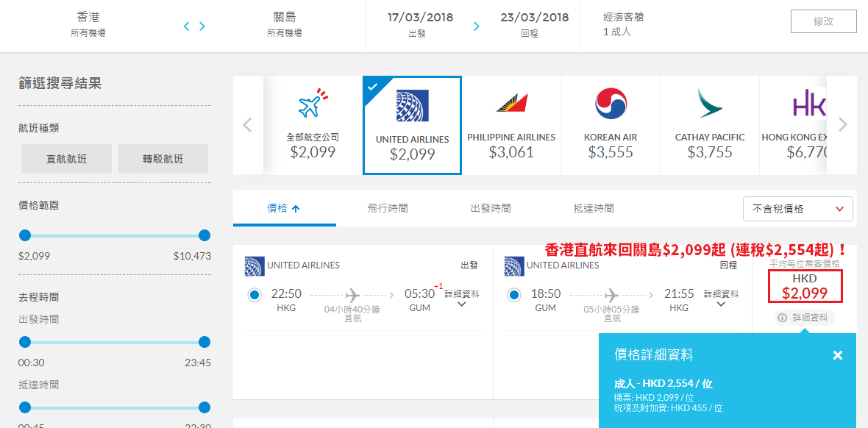Screen dimensions: 868x428
Task: Click the right arrow between Hong Kong and Guam
Action: (x=202, y=26)
